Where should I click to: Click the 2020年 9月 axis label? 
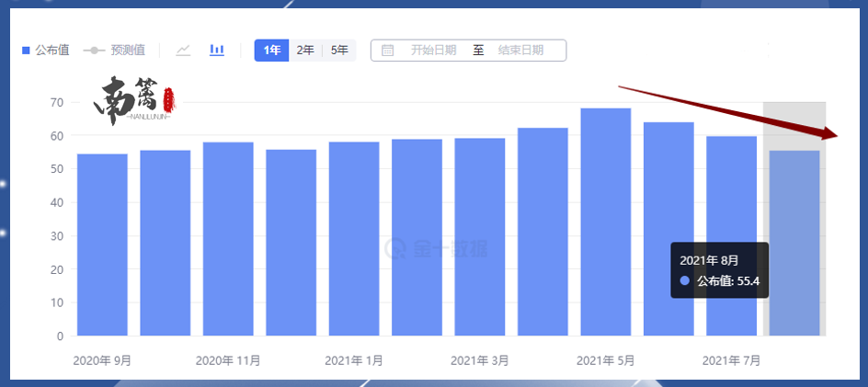point(102,361)
